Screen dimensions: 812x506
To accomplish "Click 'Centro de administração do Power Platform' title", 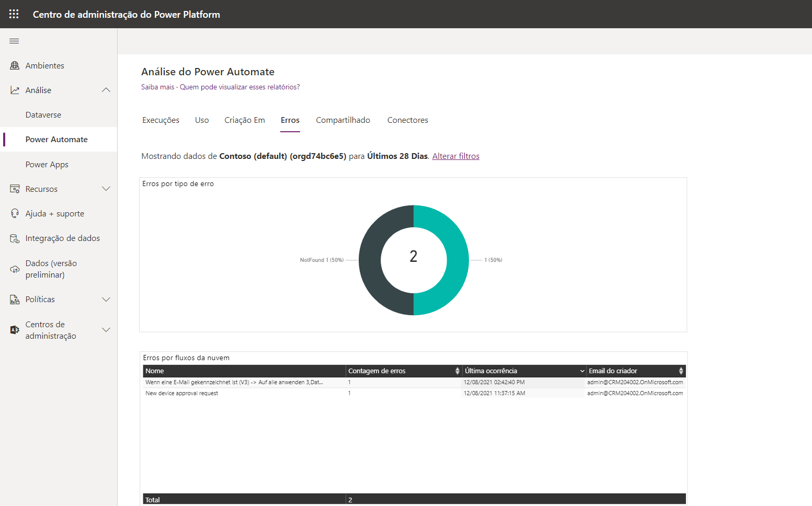I will pyautogui.click(x=127, y=15).
